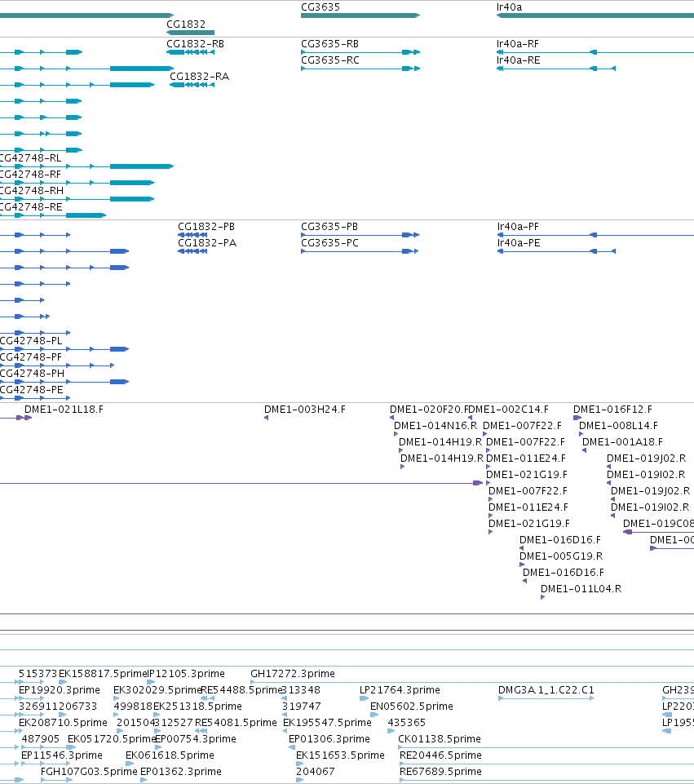The image size is (694, 784).
Task: Select transcript CG42748-RF
Action: click(x=30, y=175)
